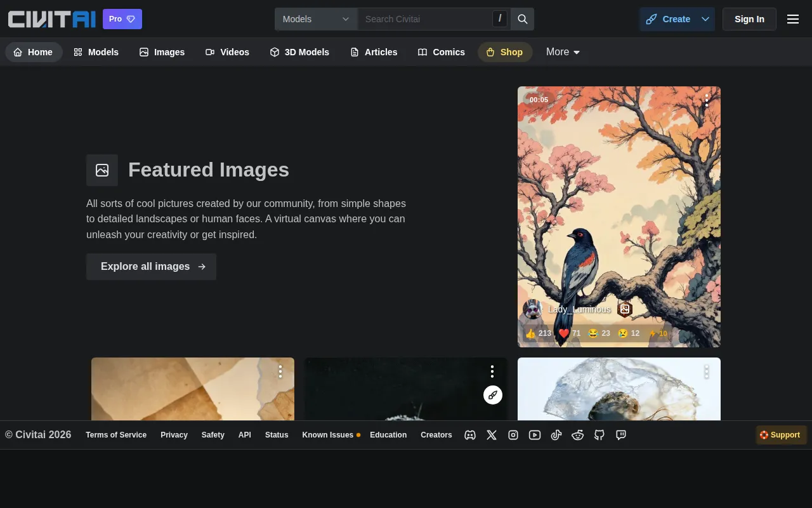Viewport: 812px width, 508px height.
Task: Click the Support button in footer
Action: point(781,435)
